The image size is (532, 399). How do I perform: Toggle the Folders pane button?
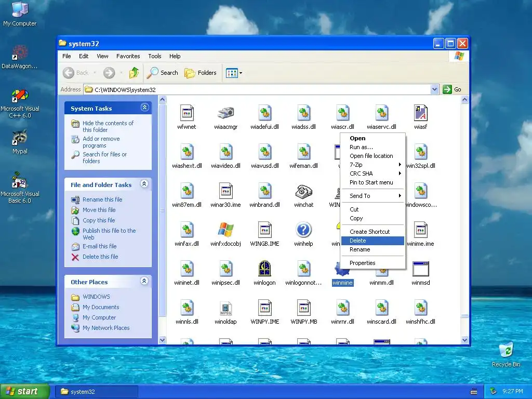tap(201, 73)
